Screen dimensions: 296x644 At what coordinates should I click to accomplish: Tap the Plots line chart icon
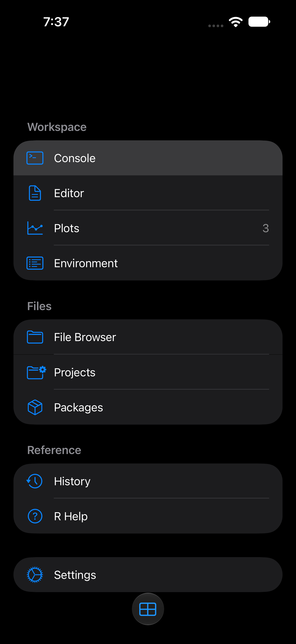[35, 228]
